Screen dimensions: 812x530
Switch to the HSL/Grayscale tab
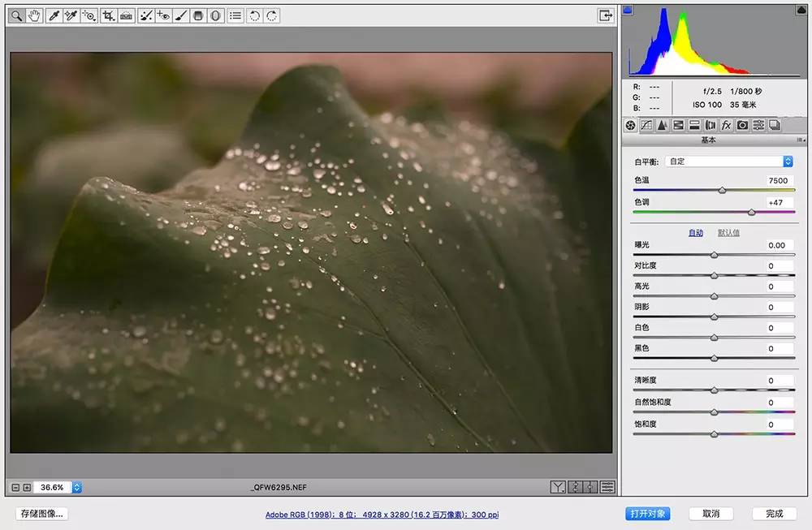678,125
